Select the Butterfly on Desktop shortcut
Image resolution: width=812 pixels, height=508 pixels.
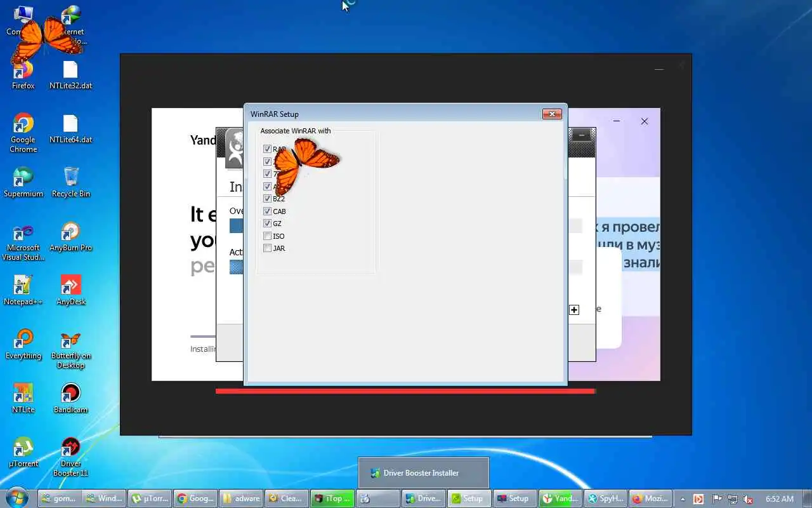70,350
